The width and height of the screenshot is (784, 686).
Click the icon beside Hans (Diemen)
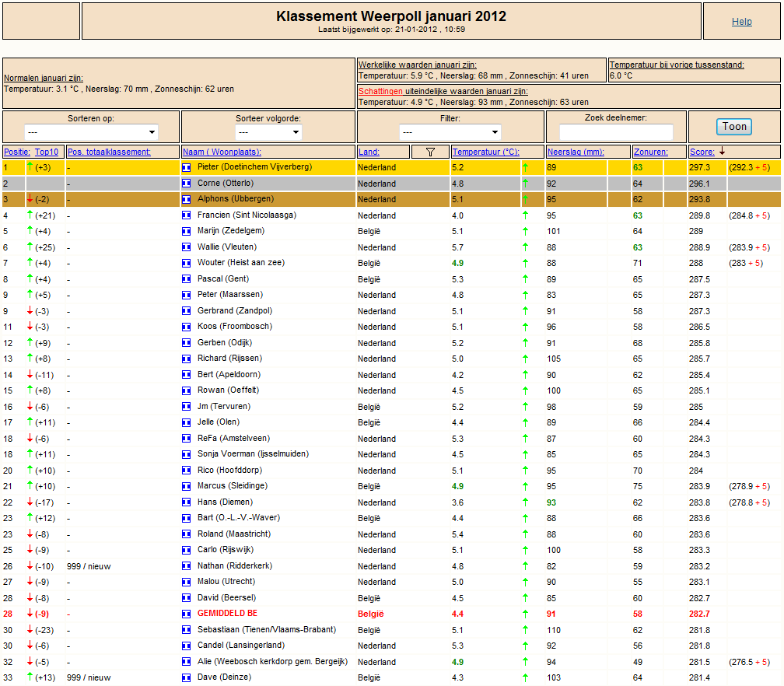tap(187, 502)
